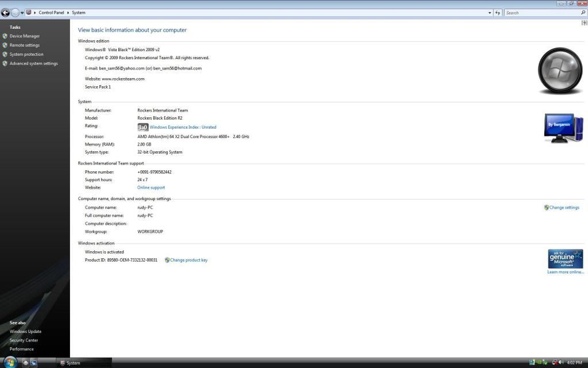Select the product ID 89580-OEM-7332132-00031 text

coord(133,260)
